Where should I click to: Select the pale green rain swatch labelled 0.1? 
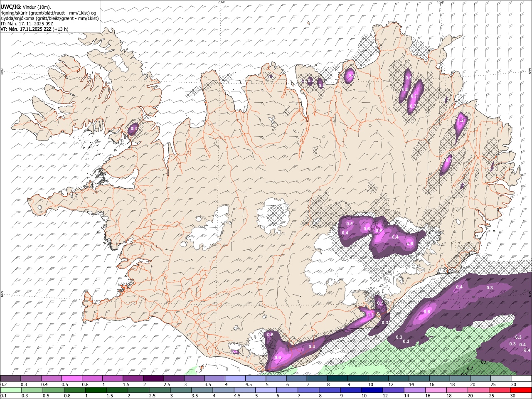point(11,390)
